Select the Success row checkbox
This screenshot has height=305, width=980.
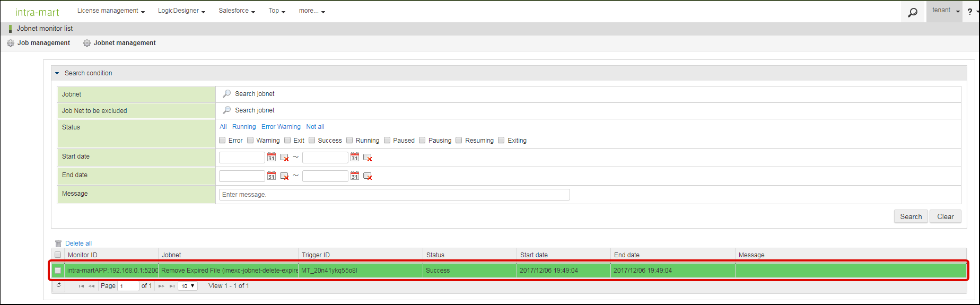(58, 271)
